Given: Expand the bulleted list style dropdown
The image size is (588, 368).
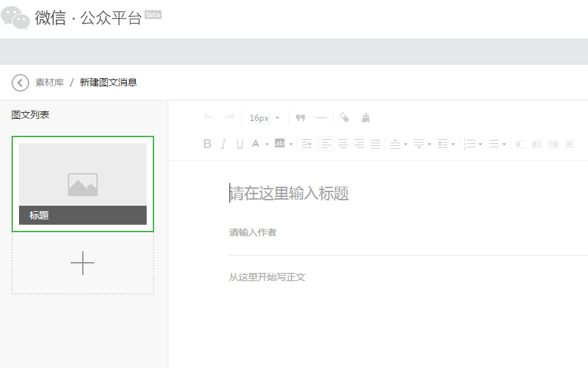Looking at the screenshot, I should pyautogui.click(x=504, y=144).
